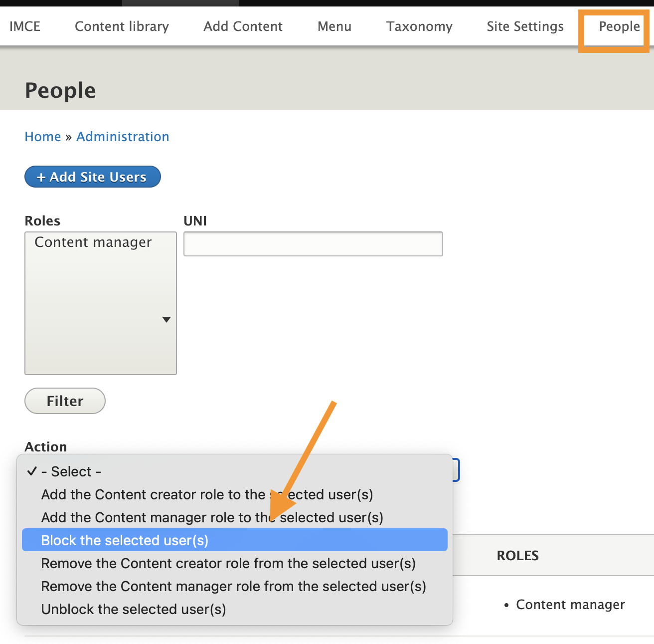Open the IMCE file browser
This screenshot has height=644, width=654.
coord(24,26)
